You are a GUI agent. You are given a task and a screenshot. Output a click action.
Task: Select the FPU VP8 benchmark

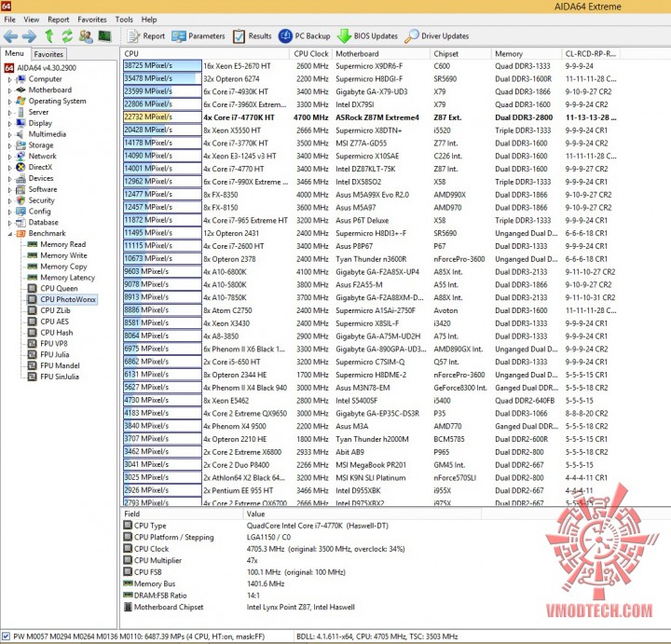point(54,344)
